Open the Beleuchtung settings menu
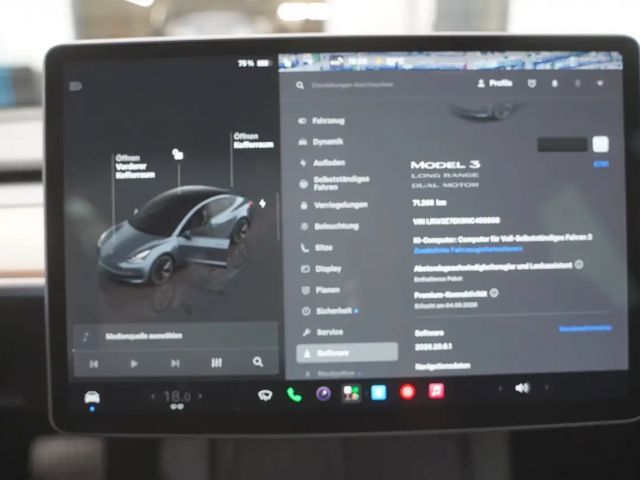 (330, 226)
